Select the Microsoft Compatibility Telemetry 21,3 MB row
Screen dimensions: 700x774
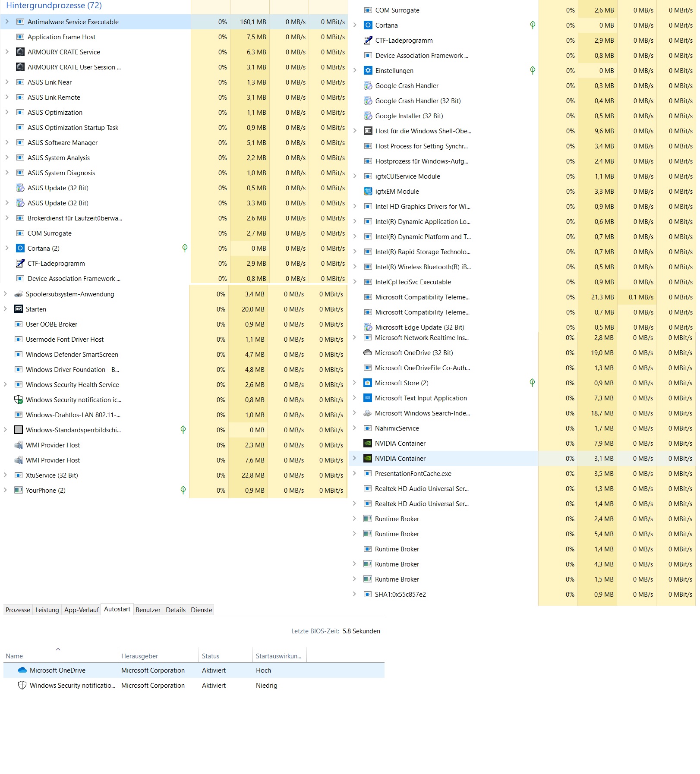tap(522, 297)
